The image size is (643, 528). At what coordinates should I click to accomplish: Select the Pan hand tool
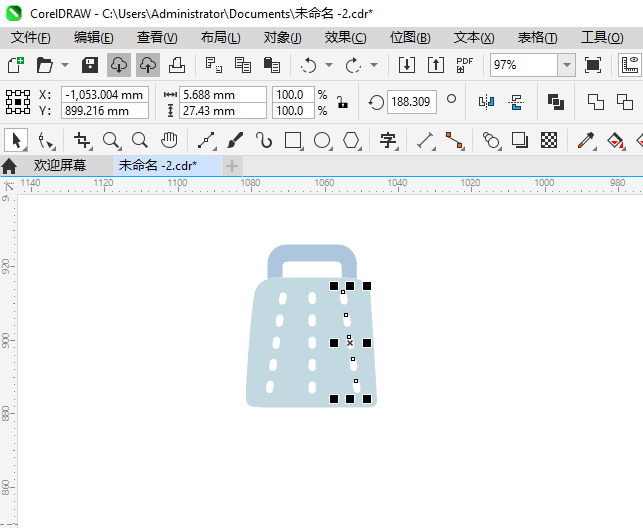click(x=169, y=141)
